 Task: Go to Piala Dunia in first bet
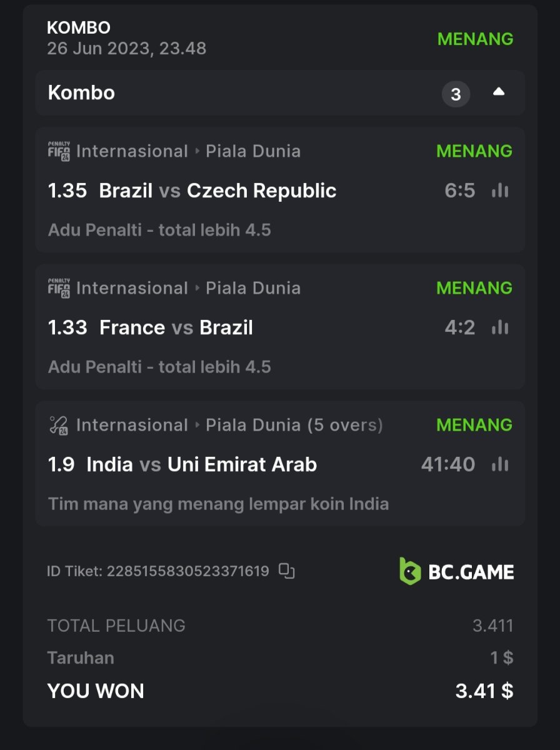pyautogui.click(x=253, y=151)
